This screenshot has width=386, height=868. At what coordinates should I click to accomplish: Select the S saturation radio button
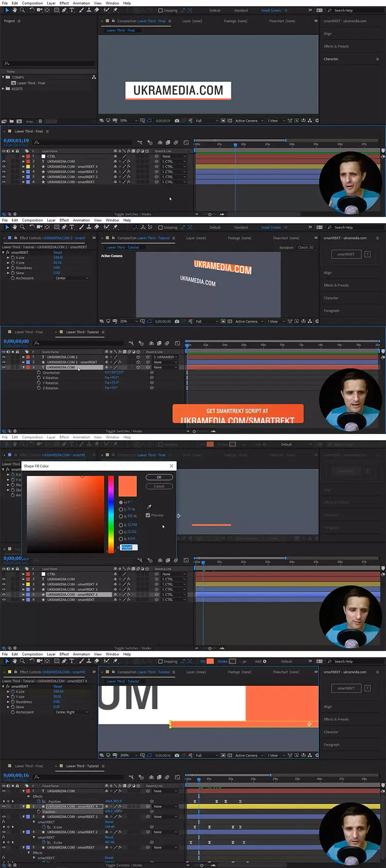coord(121,509)
